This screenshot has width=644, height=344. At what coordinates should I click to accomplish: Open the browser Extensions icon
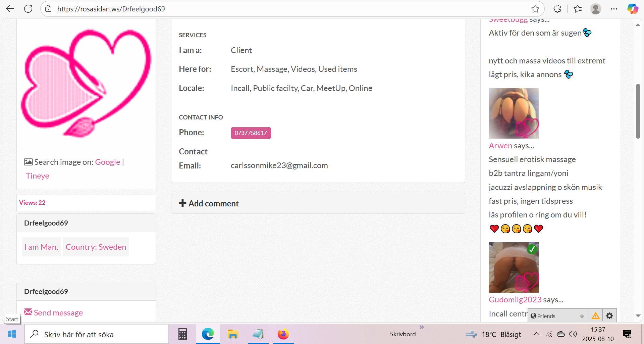pyautogui.click(x=557, y=9)
